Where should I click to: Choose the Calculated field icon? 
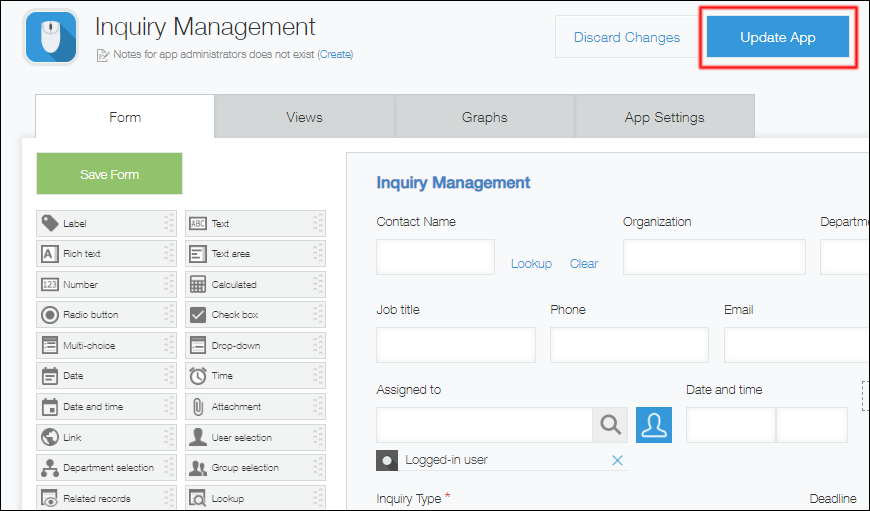(198, 284)
